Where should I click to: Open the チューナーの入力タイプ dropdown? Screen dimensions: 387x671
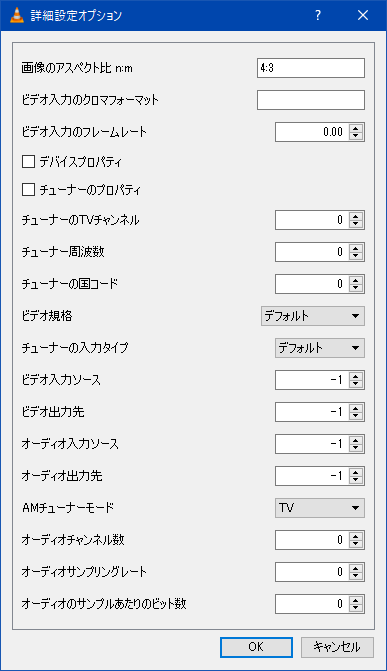tap(320, 348)
